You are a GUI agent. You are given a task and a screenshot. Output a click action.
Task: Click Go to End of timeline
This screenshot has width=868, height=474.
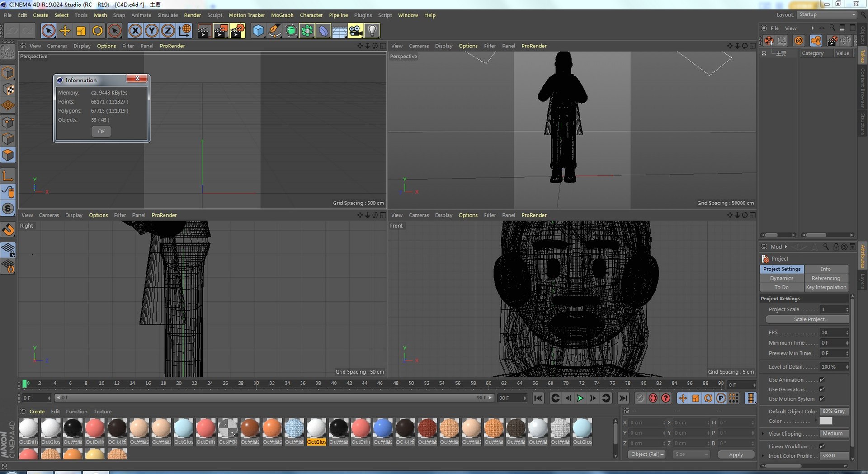pos(623,398)
